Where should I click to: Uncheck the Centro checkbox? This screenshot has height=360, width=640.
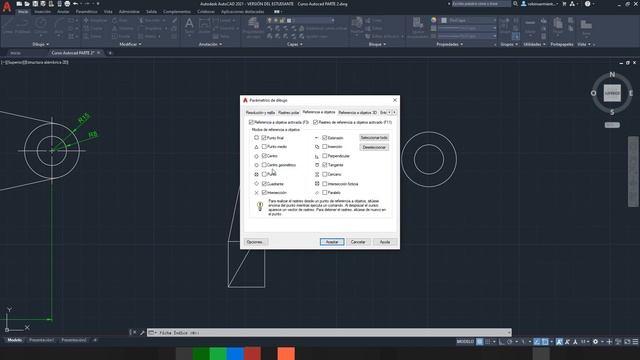coord(264,156)
